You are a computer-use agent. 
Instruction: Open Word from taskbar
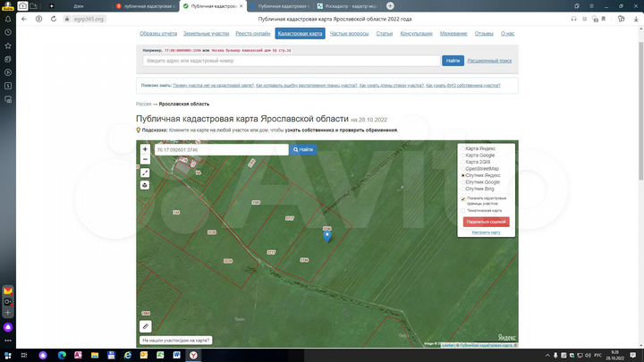[176, 356]
